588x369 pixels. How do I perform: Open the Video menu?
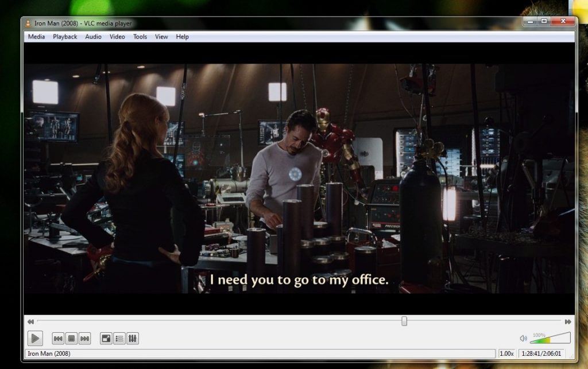pyautogui.click(x=117, y=37)
